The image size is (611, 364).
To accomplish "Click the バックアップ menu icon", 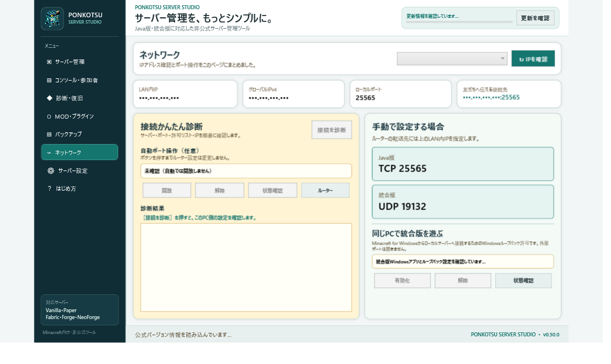I will tap(49, 134).
